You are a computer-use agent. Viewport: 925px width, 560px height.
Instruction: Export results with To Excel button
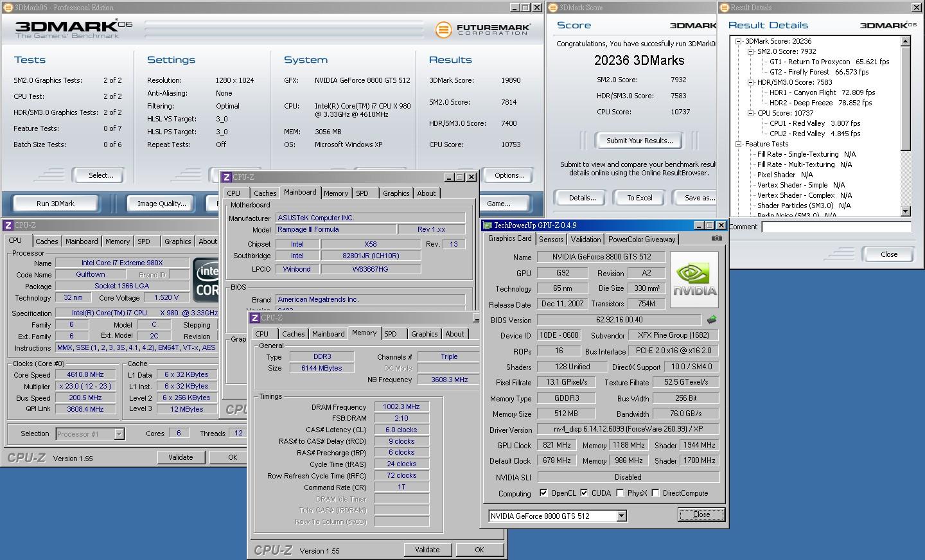coord(640,198)
